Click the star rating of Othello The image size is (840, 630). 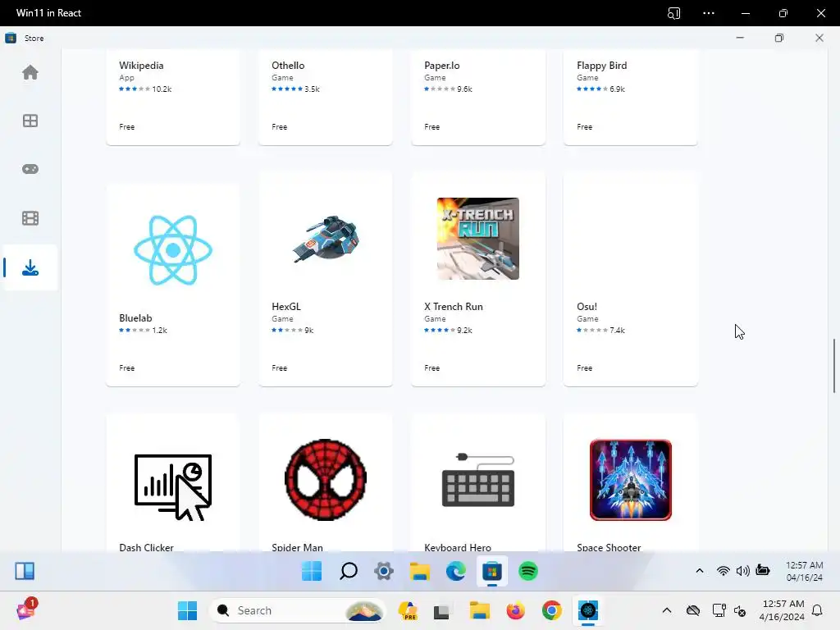pyautogui.click(x=287, y=89)
